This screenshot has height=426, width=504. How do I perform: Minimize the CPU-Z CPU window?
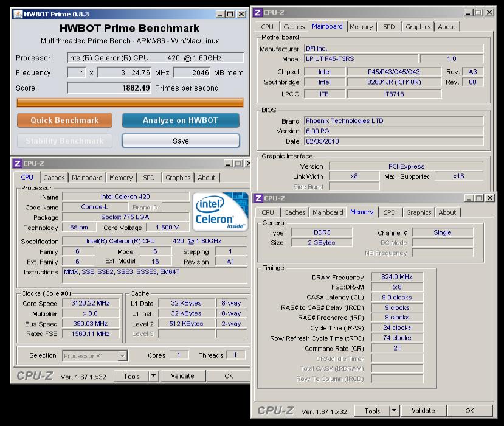(228, 164)
